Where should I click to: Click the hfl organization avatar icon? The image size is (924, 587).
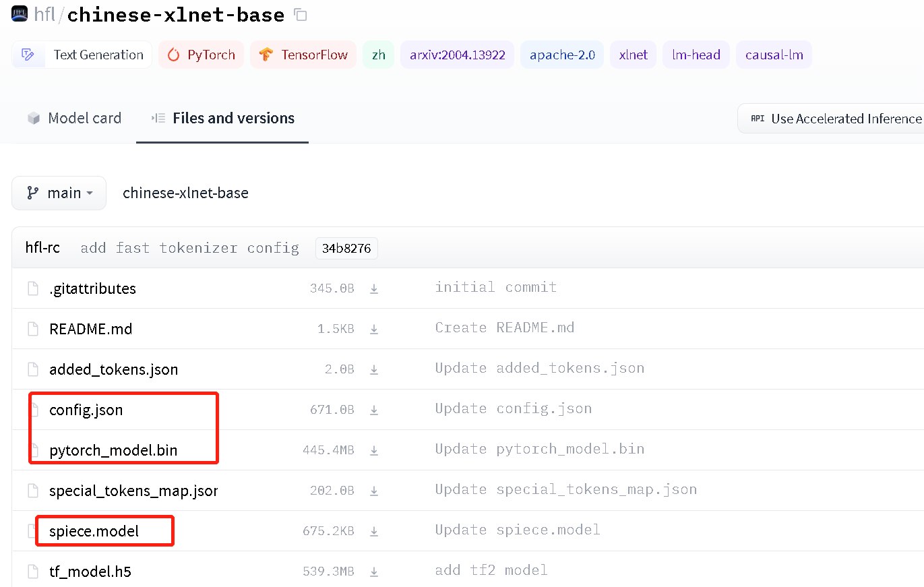(x=20, y=13)
